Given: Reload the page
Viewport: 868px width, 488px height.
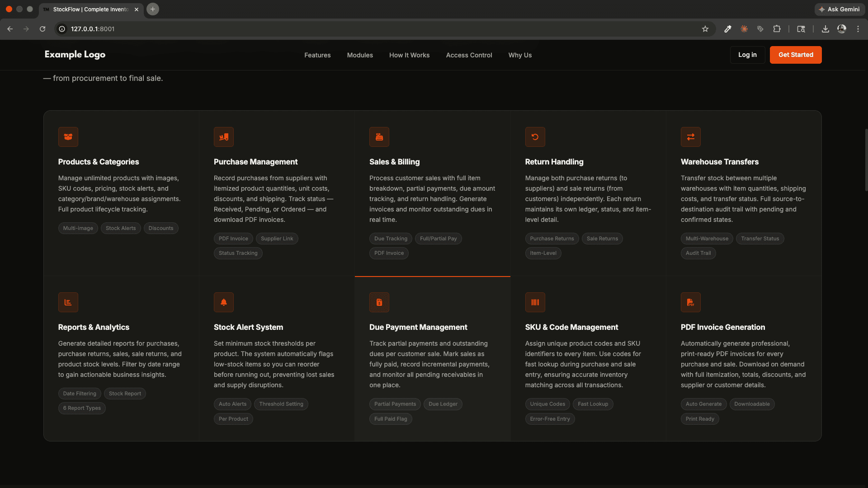Looking at the screenshot, I should click(42, 29).
